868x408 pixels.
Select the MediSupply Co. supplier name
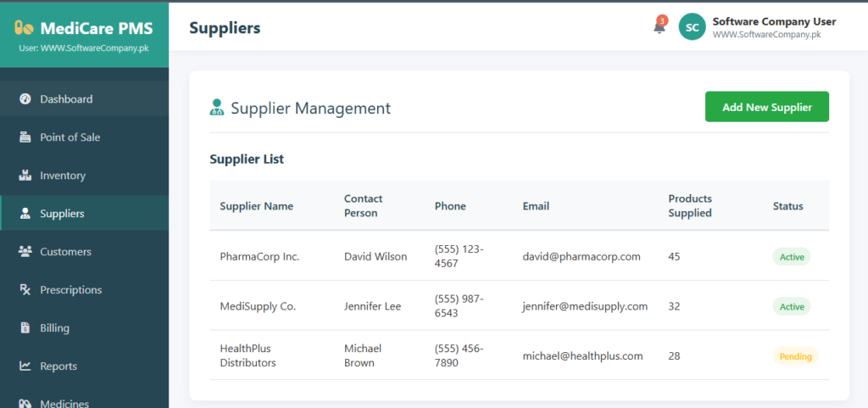[x=258, y=306]
